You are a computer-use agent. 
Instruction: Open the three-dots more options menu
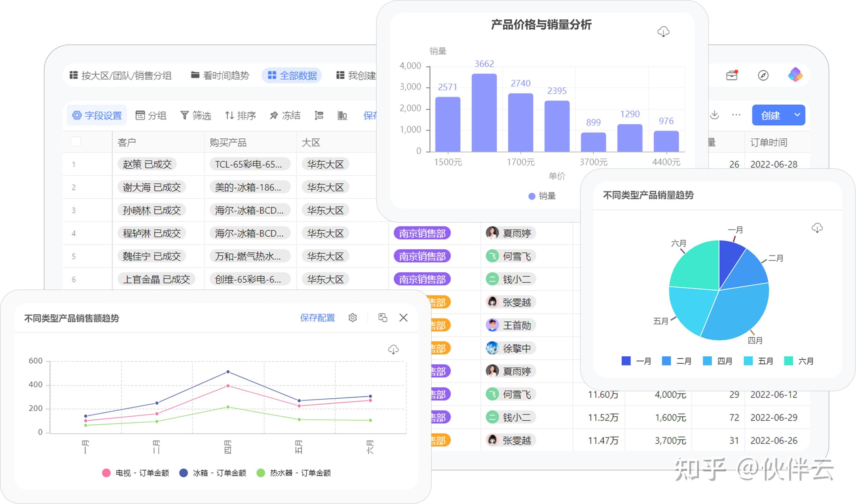736,115
